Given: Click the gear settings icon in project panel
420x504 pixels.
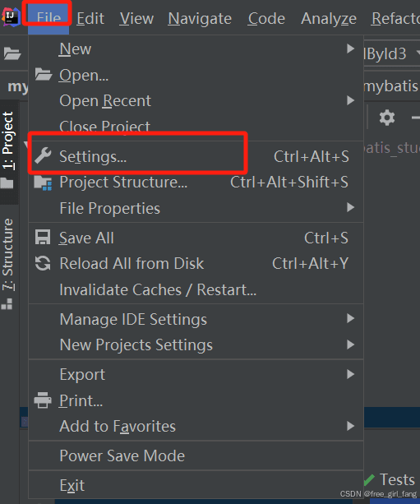Looking at the screenshot, I should coord(387,118).
